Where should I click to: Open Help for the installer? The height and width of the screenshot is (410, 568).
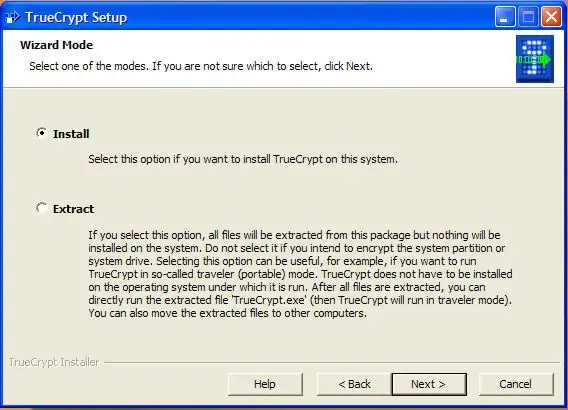[265, 384]
